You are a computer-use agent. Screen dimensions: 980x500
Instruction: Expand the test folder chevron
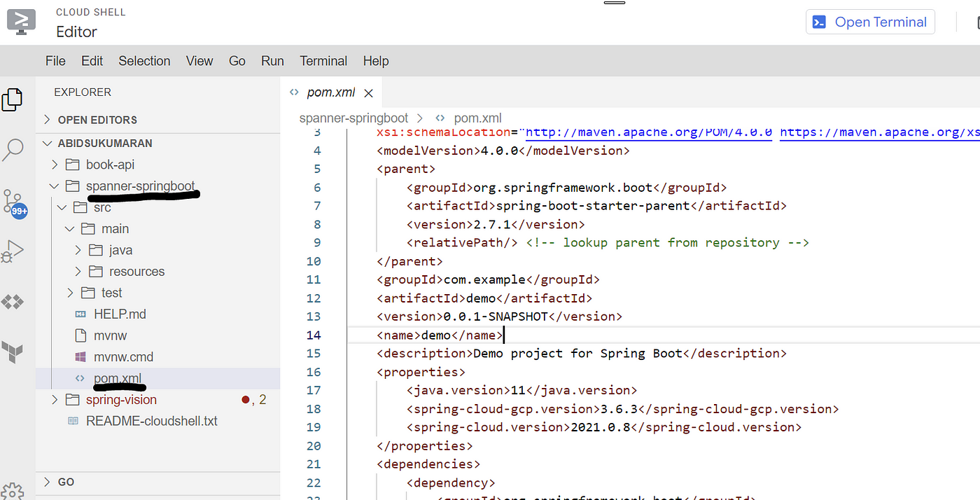coord(71,293)
